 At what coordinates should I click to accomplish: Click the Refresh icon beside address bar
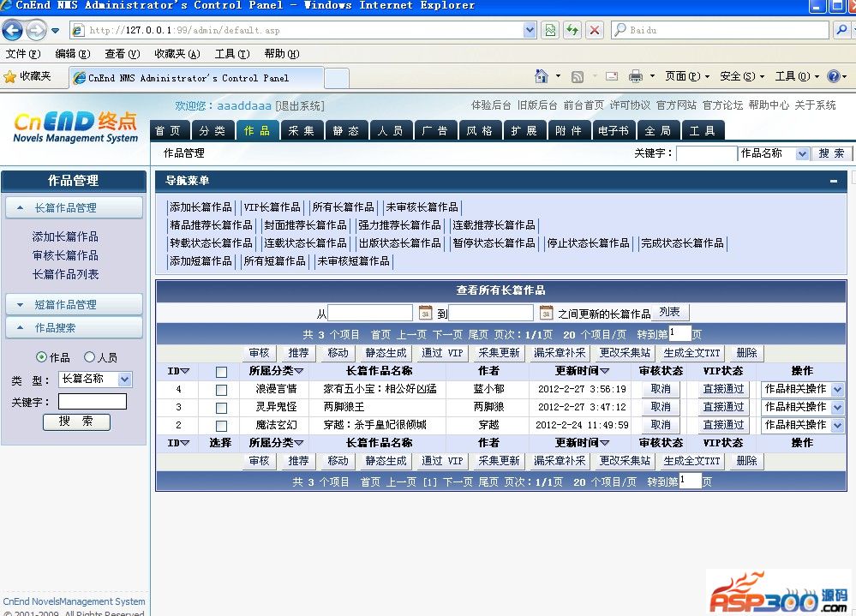pos(572,30)
